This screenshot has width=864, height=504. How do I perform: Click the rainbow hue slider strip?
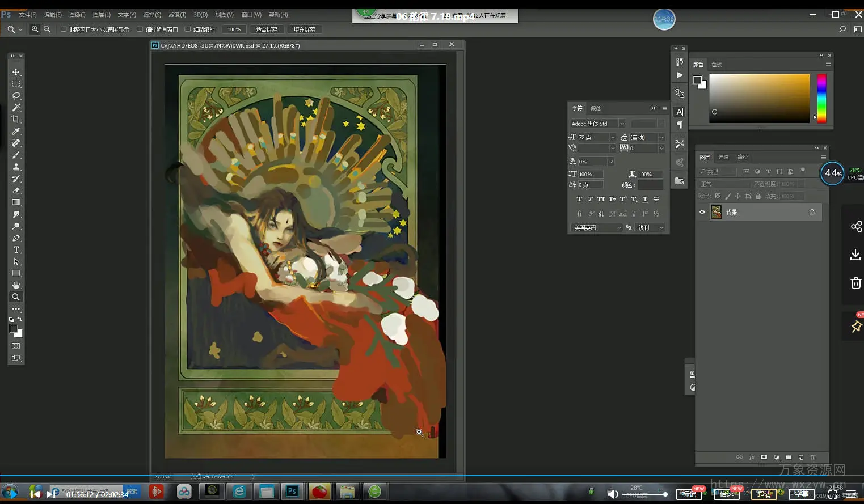point(821,98)
